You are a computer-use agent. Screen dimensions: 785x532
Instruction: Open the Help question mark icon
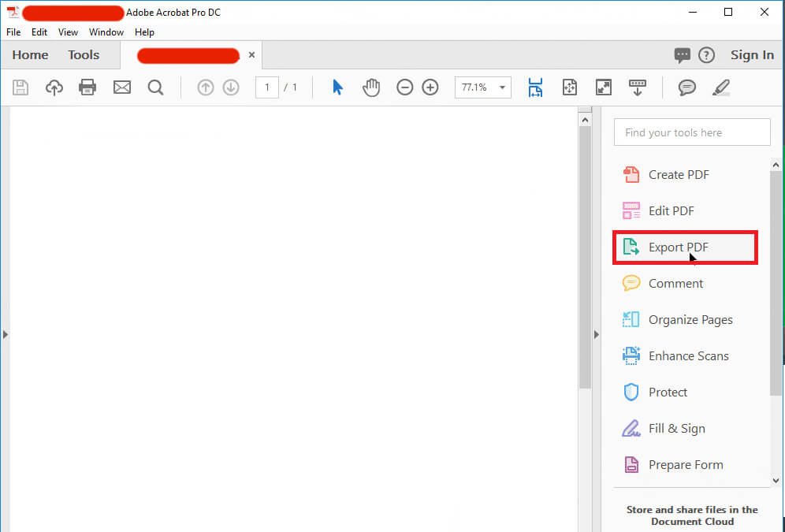tap(706, 55)
